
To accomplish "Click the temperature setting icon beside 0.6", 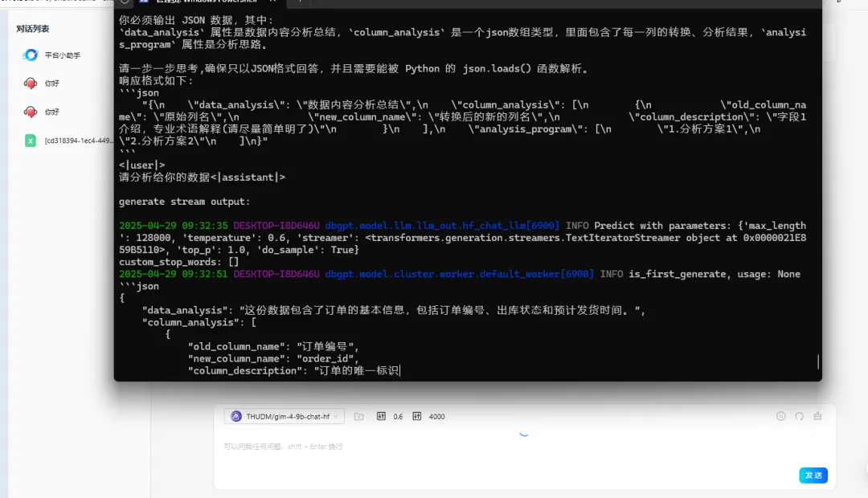I will pos(381,416).
